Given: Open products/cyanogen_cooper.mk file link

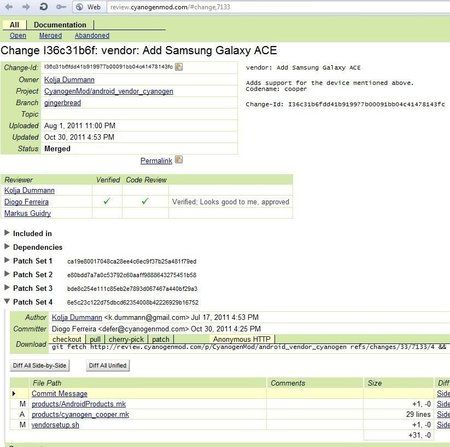Looking at the screenshot, I should [x=80, y=414].
